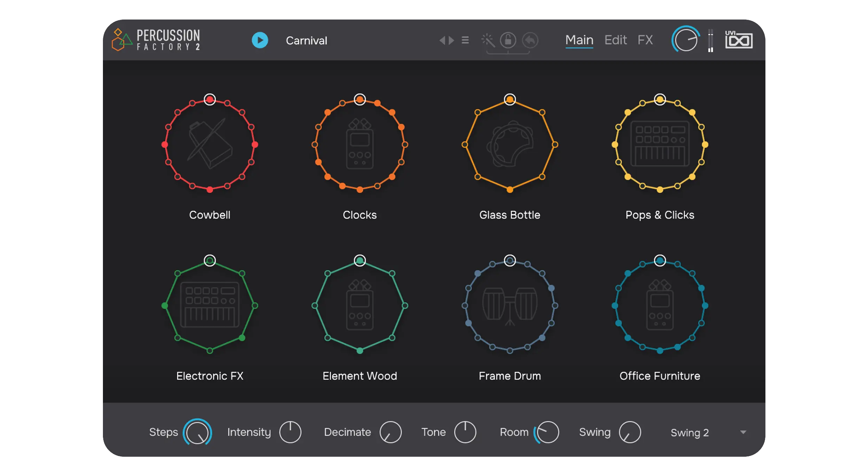Select the Glass Bottle tambourine icon
The height and width of the screenshot is (463, 868).
coord(510,144)
